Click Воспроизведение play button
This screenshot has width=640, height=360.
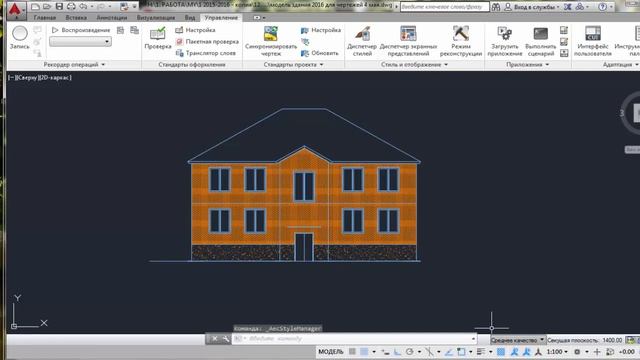tap(81, 30)
